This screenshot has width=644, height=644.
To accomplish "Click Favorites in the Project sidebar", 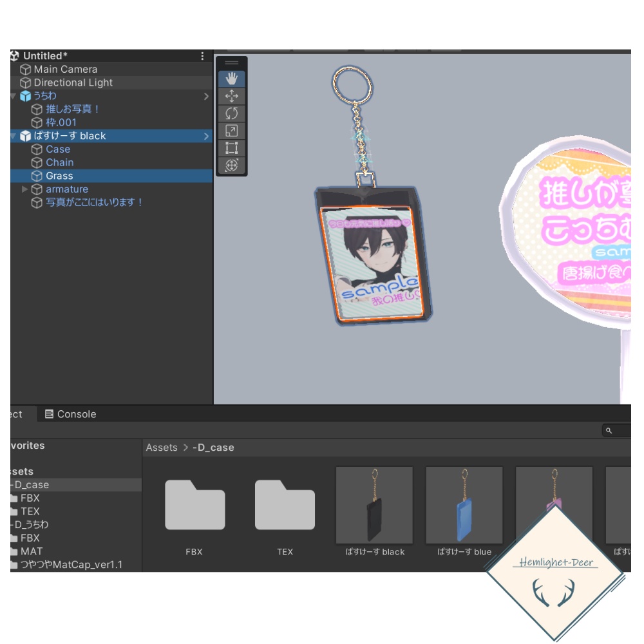I will [x=28, y=446].
